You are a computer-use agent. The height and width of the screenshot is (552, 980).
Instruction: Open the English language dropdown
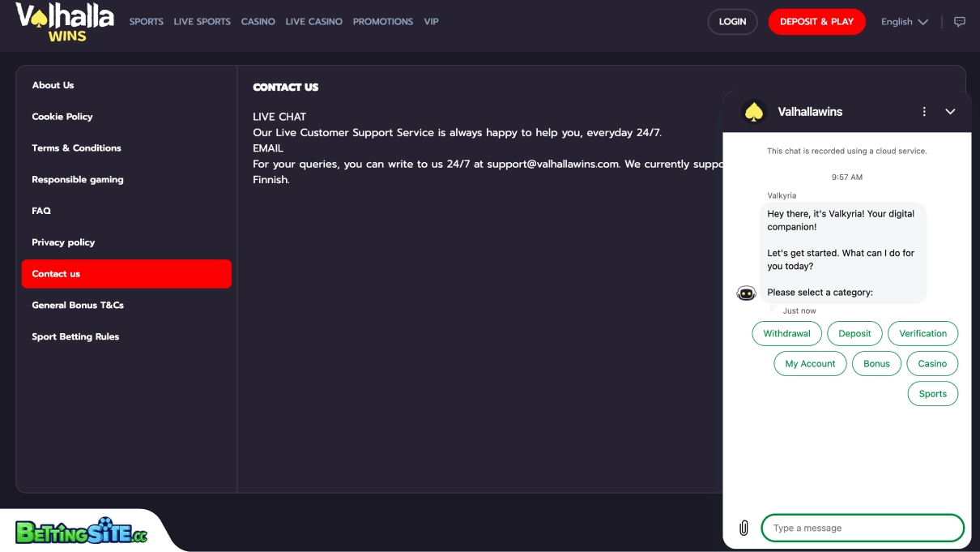tap(904, 22)
